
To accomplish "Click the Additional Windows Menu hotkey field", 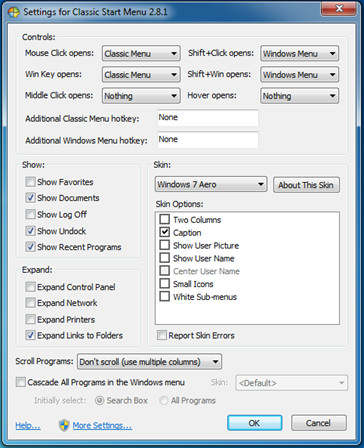I will (x=208, y=140).
